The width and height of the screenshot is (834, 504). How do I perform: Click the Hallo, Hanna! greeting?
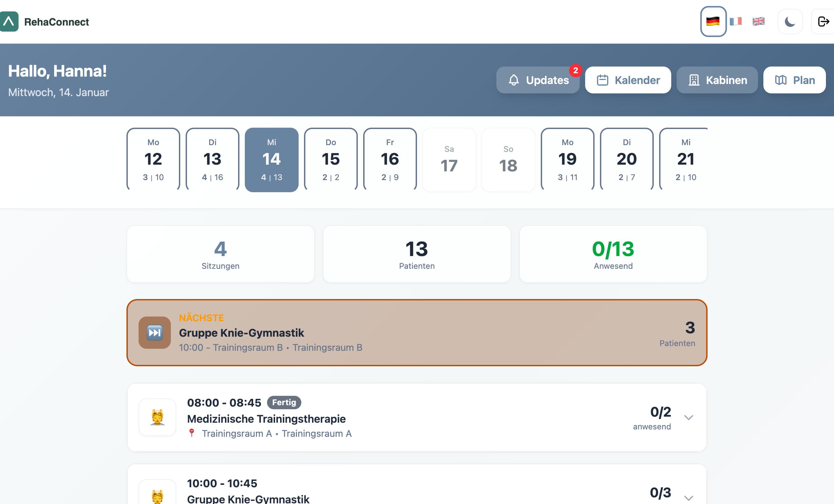58,71
